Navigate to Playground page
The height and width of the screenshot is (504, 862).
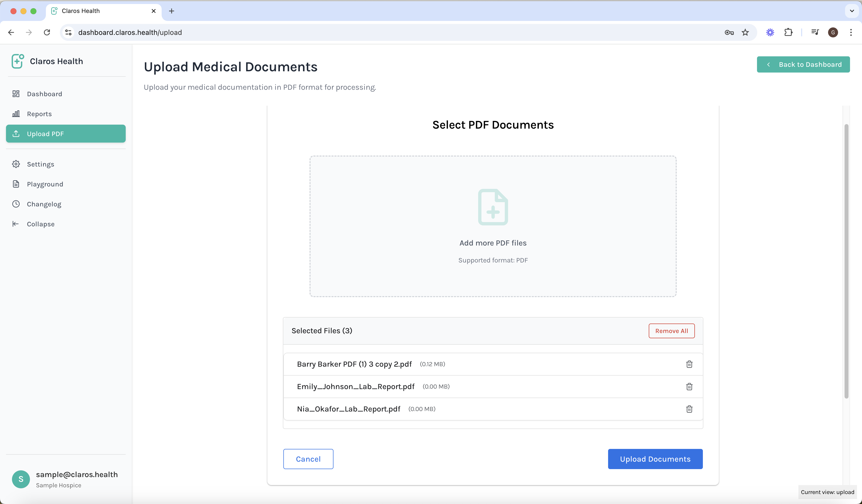tap(45, 184)
